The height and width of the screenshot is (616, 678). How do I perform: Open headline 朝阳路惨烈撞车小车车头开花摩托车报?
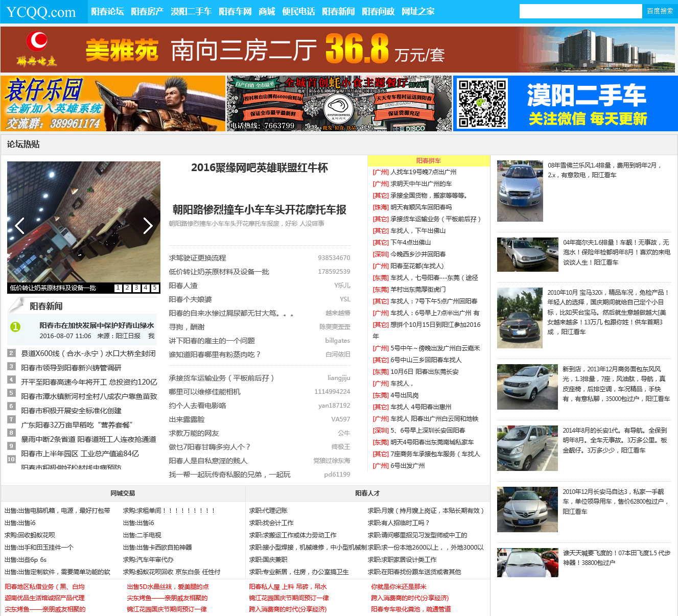(260, 209)
